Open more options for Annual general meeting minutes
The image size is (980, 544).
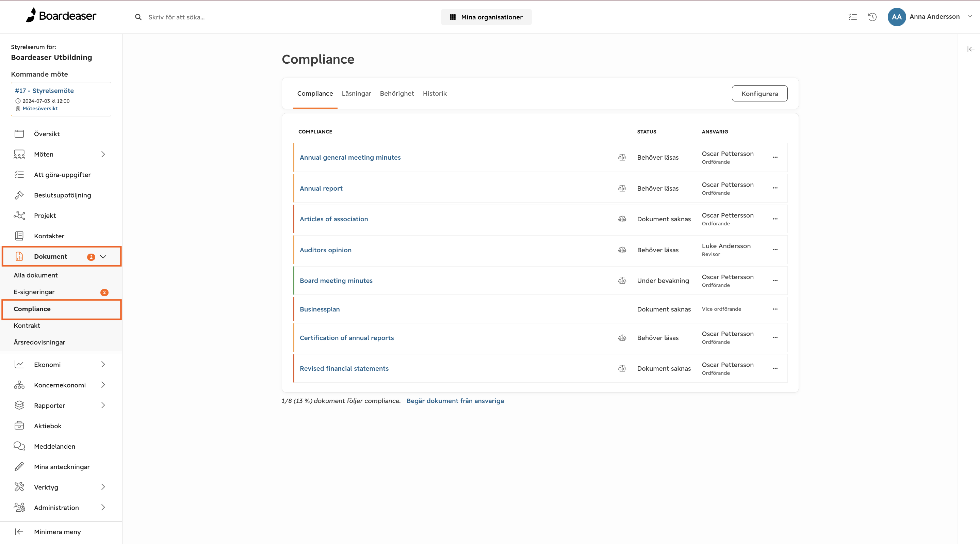click(775, 157)
